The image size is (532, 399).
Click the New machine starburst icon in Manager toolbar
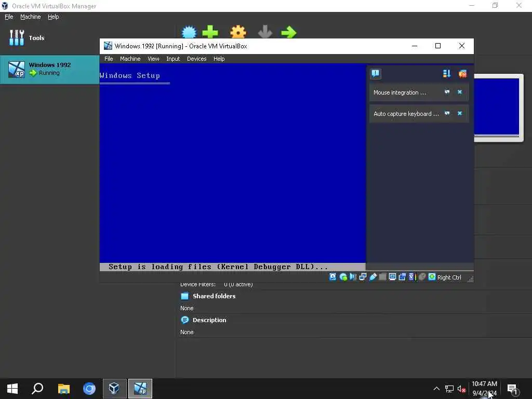pyautogui.click(x=189, y=32)
